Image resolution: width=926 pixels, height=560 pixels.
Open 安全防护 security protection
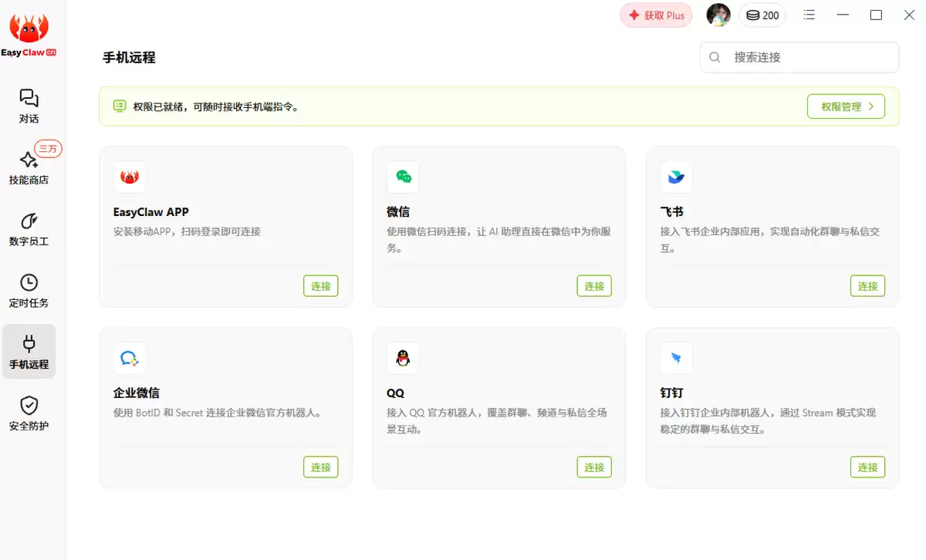pyautogui.click(x=29, y=413)
